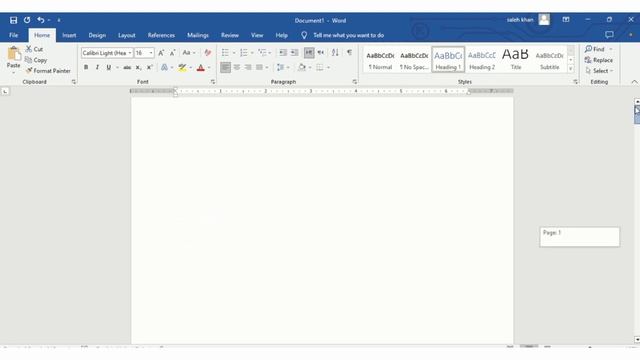This screenshot has height=360, width=640.
Task: Toggle show paragraph marks
Action: 349,53
